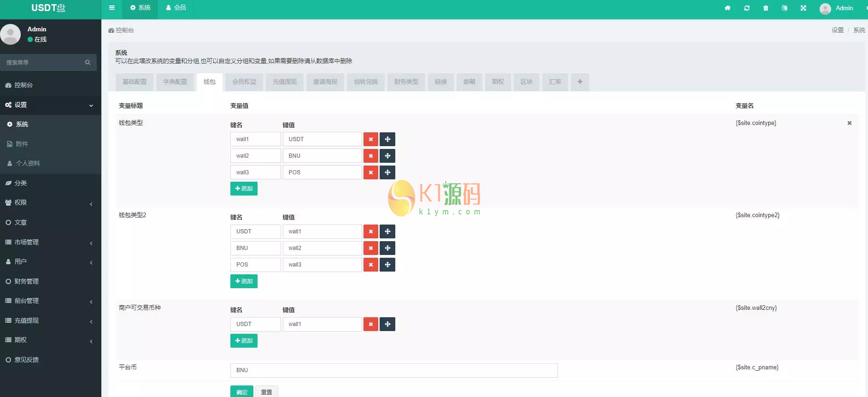
Task: Open 个人资料 in the sidebar
Action: pyautogui.click(x=50, y=163)
